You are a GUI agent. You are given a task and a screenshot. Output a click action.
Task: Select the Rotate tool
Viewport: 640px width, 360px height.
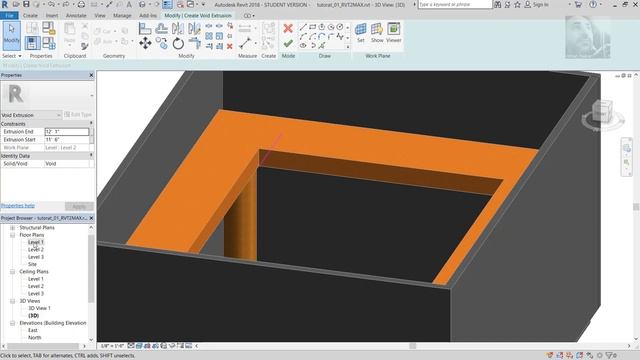(x=178, y=43)
